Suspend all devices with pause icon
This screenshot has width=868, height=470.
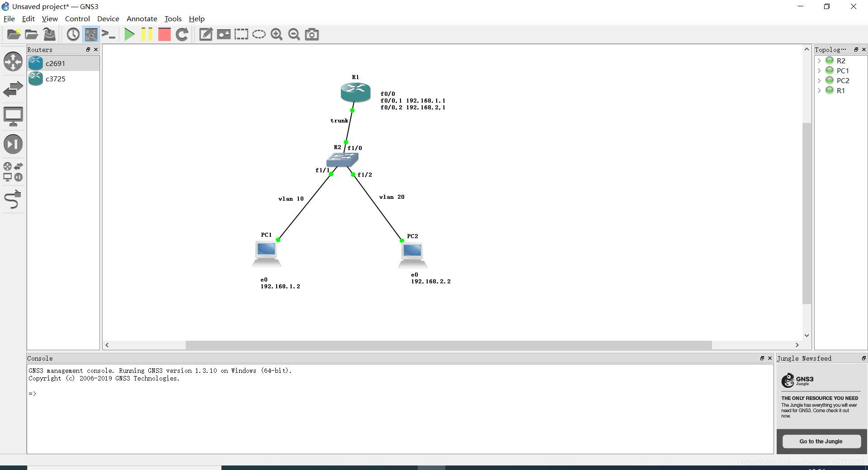[x=147, y=34]
